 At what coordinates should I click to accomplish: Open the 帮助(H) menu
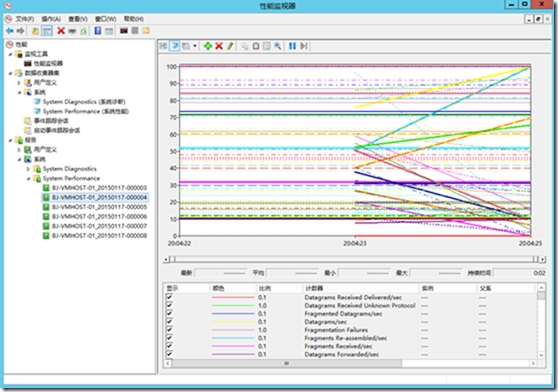(133, 19)
